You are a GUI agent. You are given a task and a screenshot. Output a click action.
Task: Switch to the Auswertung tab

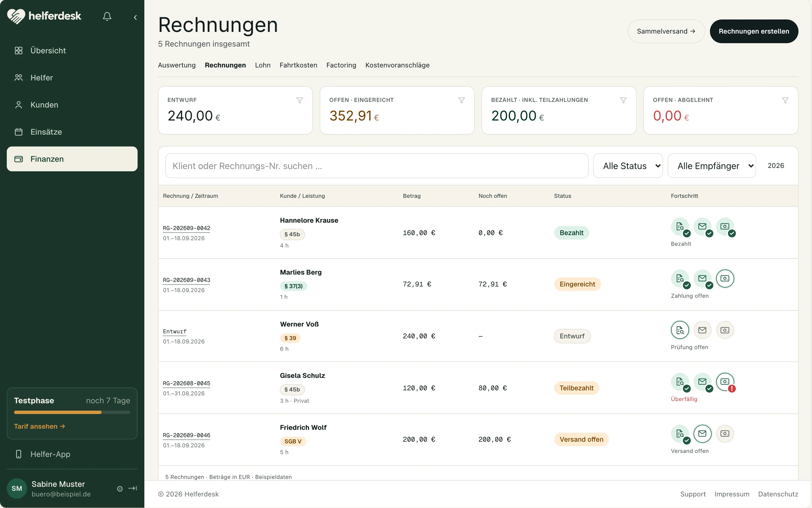click(x=177, y=65)
